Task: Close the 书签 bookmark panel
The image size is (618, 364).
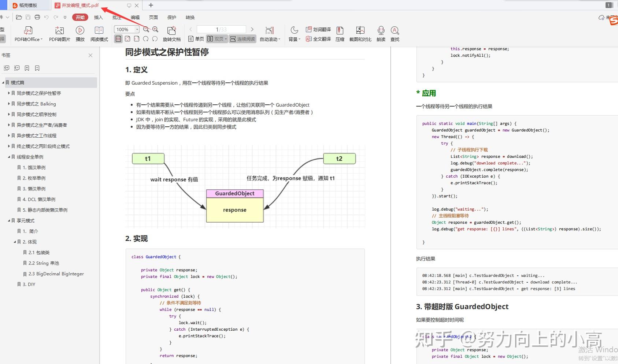Action: 90,55
